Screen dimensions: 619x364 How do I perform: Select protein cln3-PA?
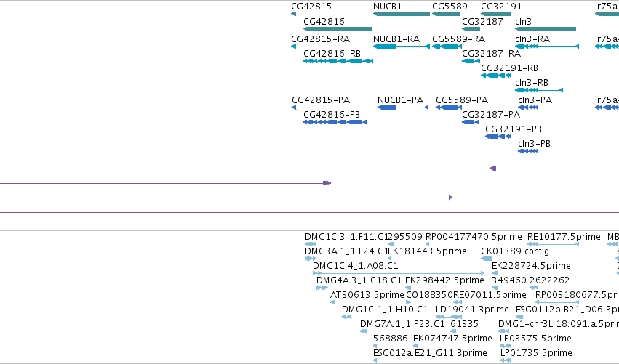(x=535, y=100)
